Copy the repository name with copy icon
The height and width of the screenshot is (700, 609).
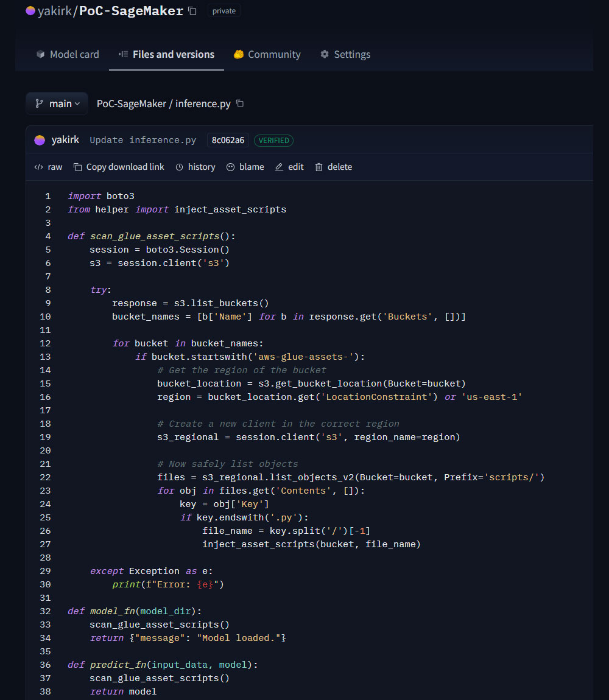192,11
